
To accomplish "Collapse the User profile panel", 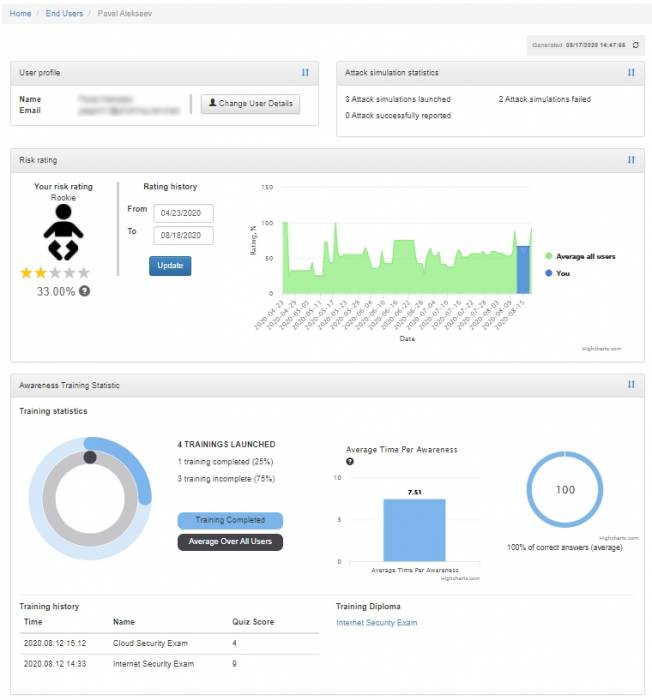I will pos(306,72).
